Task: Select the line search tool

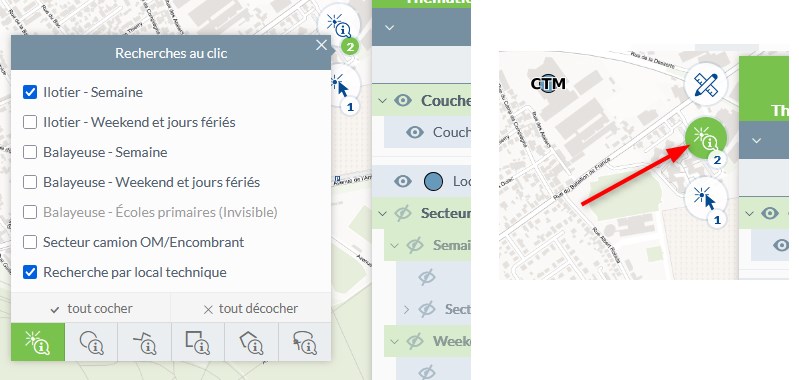Action: (145, 342)
